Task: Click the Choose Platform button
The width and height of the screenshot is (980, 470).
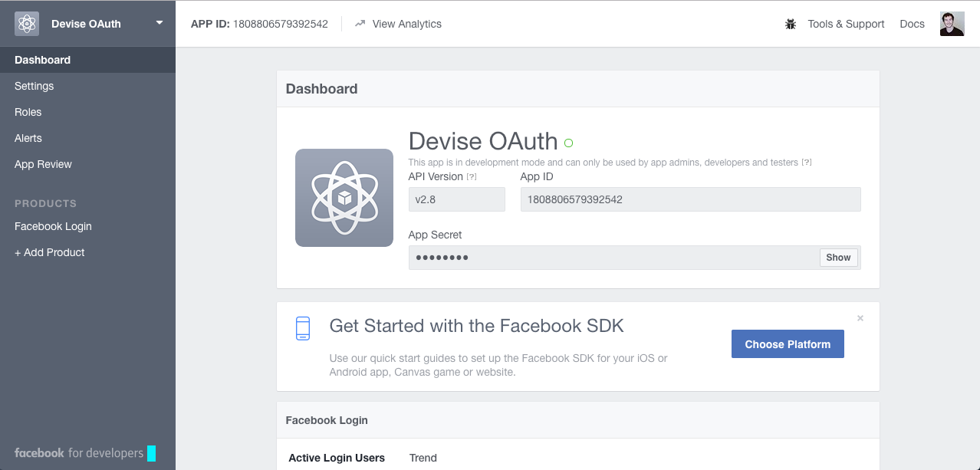Action: [x=787, y=343]
